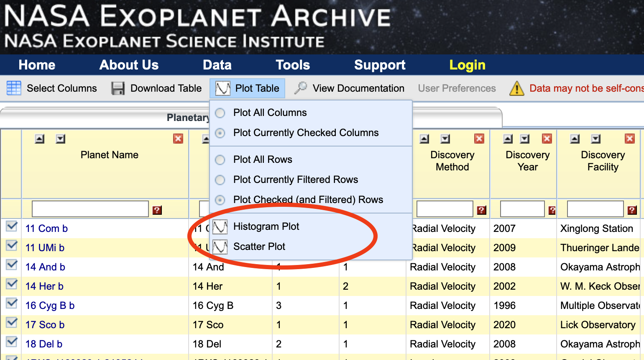Sort Discovery Method column descending
Screen dimensions: 644x360
coord(445,139)
